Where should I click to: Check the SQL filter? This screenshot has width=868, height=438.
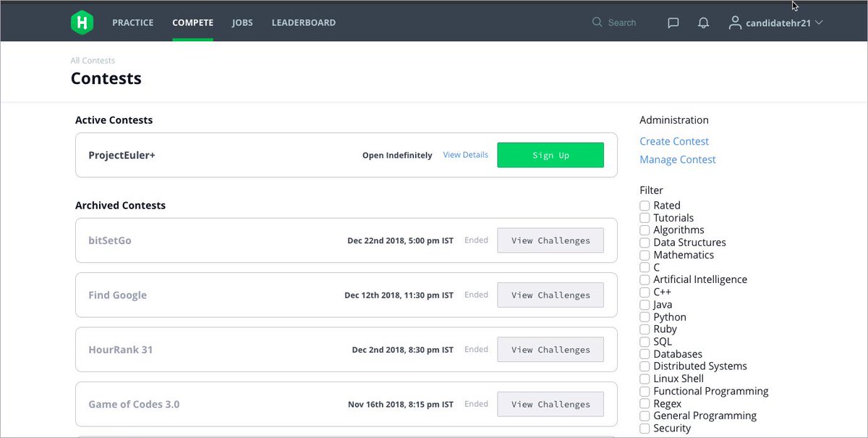click(x=644, y=342)
